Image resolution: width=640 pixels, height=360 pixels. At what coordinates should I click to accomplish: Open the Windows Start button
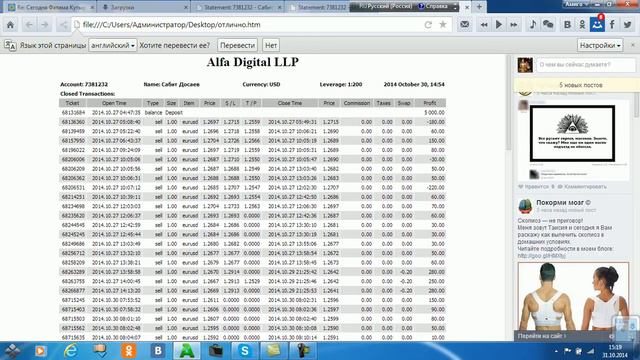12,351
